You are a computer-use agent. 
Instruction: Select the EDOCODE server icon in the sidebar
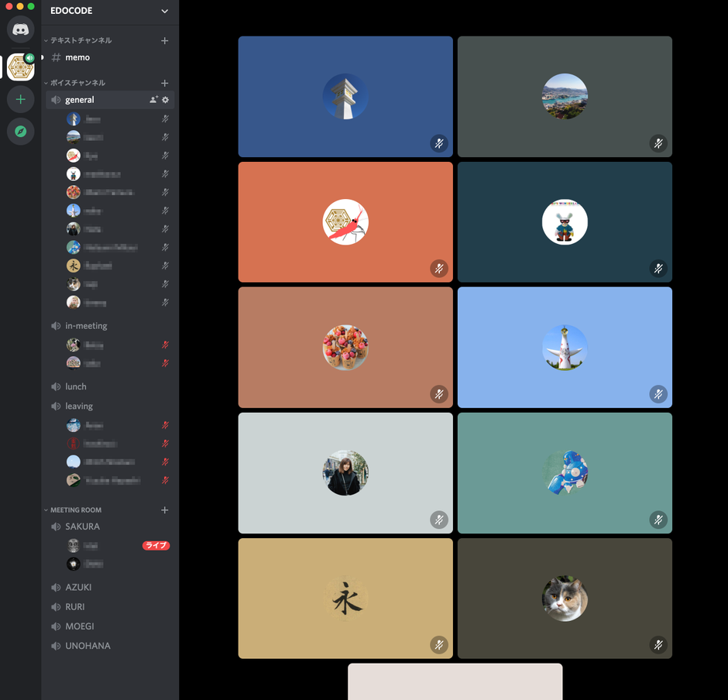19,67
